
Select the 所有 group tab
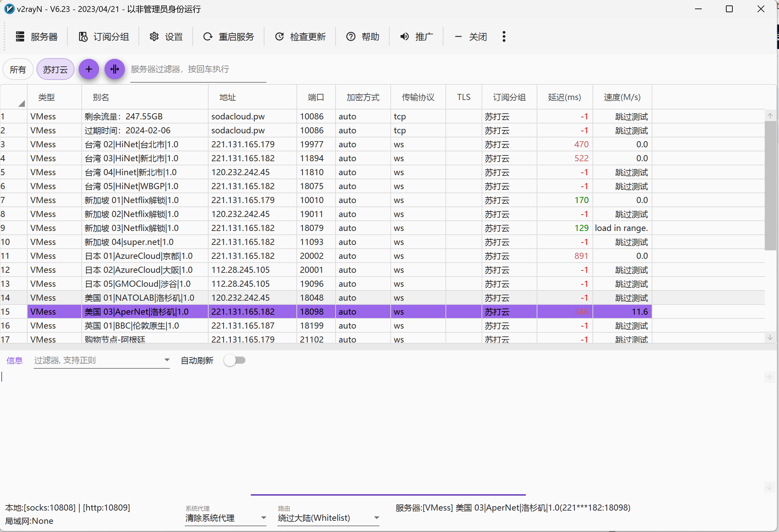18,69
